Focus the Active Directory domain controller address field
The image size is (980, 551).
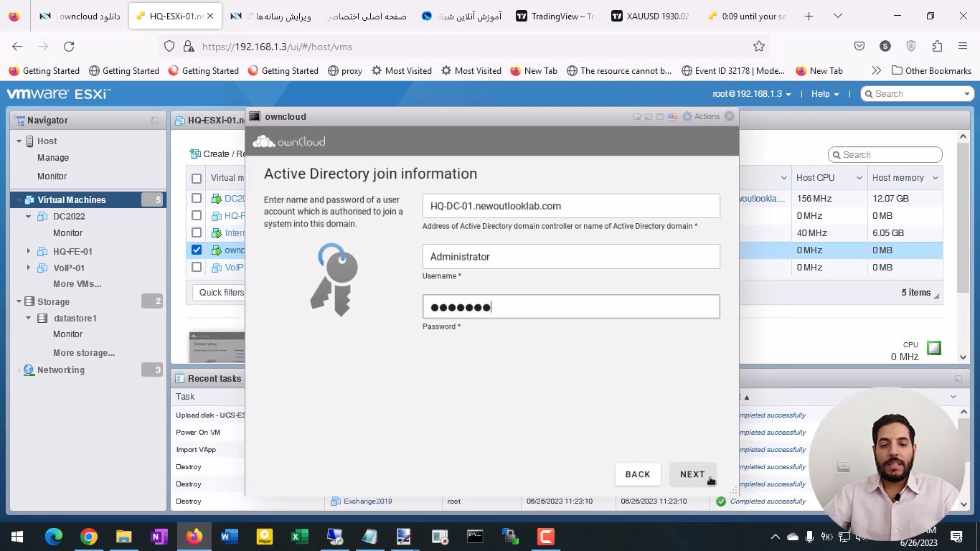point(571,206)
